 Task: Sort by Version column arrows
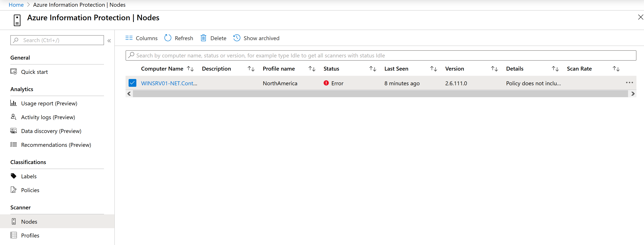494,69
